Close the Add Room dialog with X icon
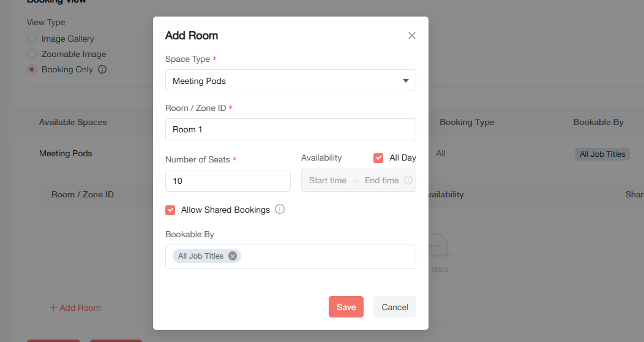Screen dimensions: 644x342 [412, 36]
